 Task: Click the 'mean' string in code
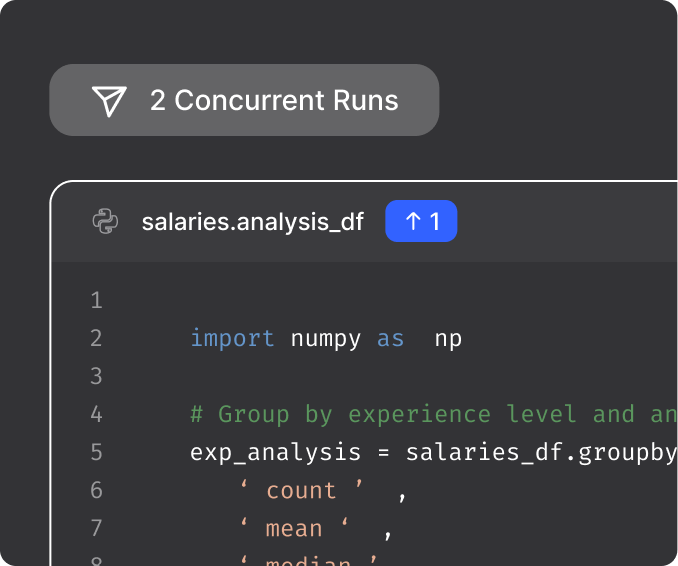click(x=293, y=528)
